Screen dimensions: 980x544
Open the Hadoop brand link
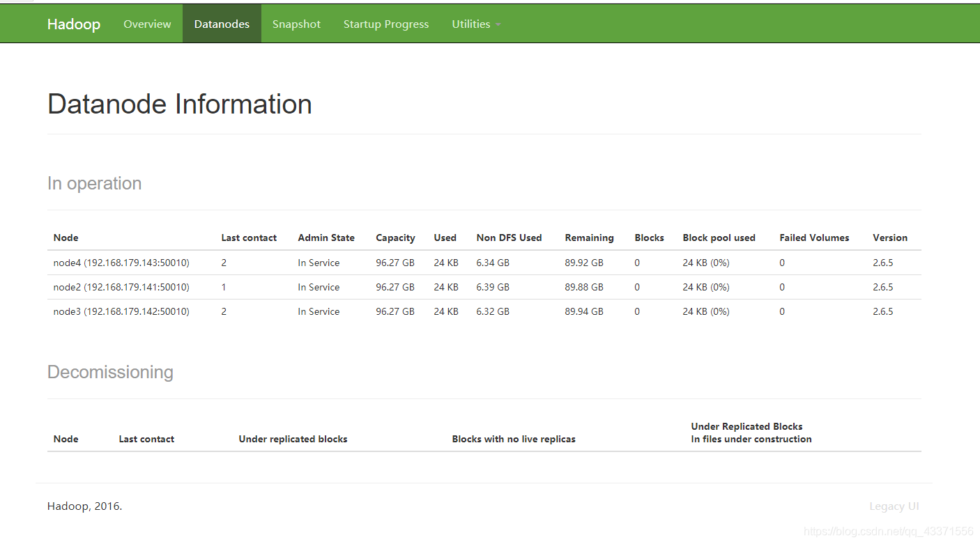click(74, 24)
